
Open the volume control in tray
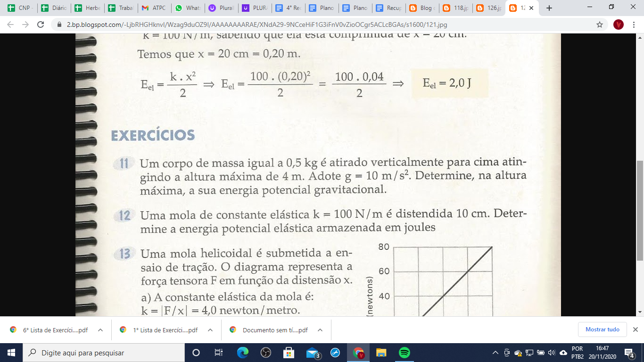coord(552,353)
